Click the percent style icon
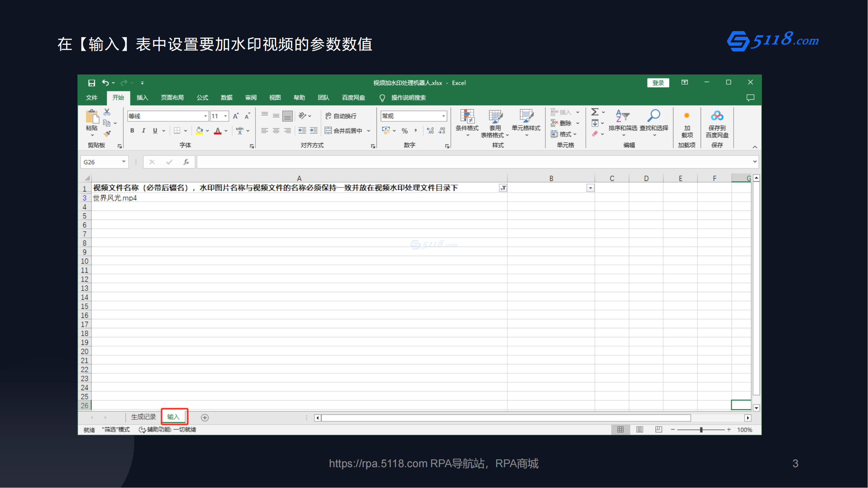868x488 pixels. point(405,131)
